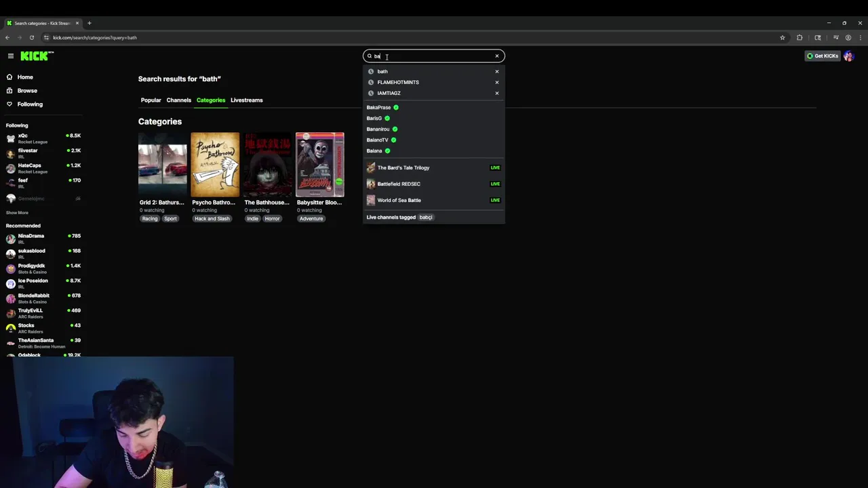Open Baiana channel suggestion
868x488 pixels.
[434, 150]
